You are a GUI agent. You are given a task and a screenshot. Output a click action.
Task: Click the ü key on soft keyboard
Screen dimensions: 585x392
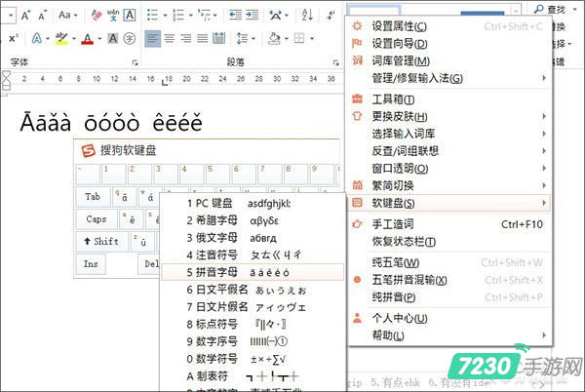pyautogui.click(x=143, y=242)
